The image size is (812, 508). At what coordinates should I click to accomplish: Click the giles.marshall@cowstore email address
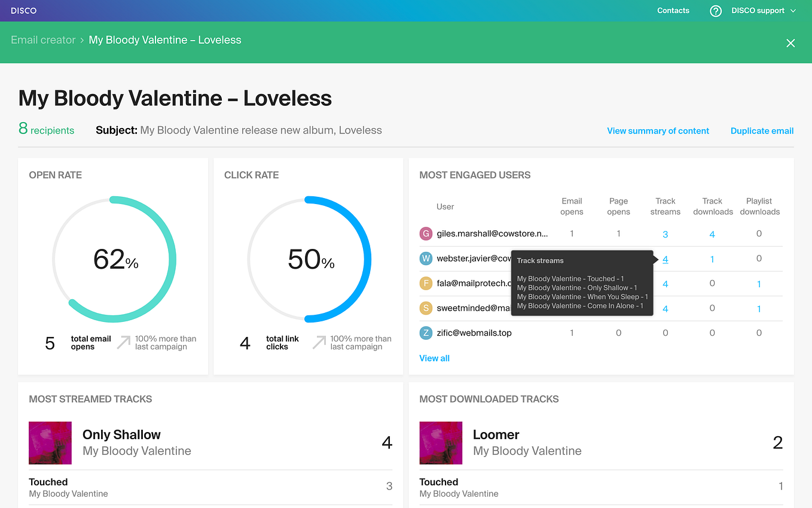tap(492, 233)
